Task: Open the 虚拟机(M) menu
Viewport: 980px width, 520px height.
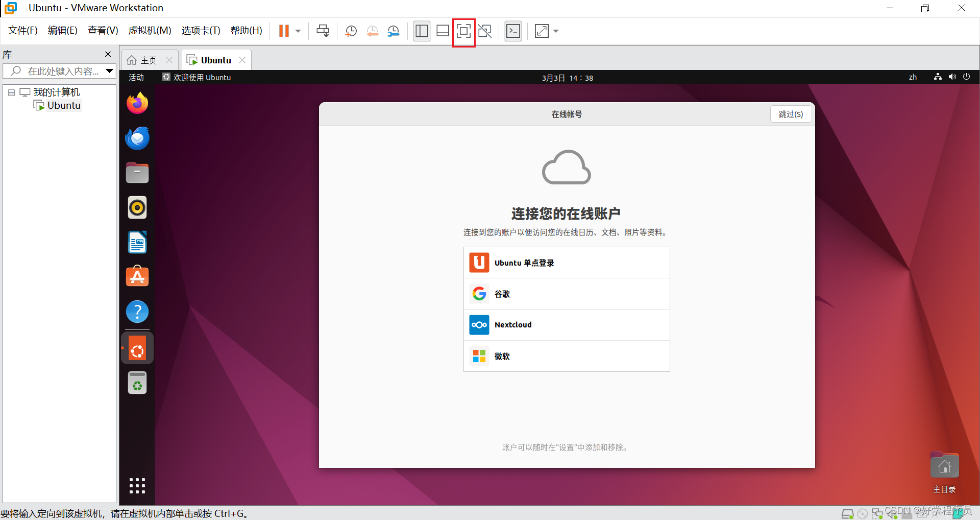Action: pyautogui.click(x=150, y=31)
